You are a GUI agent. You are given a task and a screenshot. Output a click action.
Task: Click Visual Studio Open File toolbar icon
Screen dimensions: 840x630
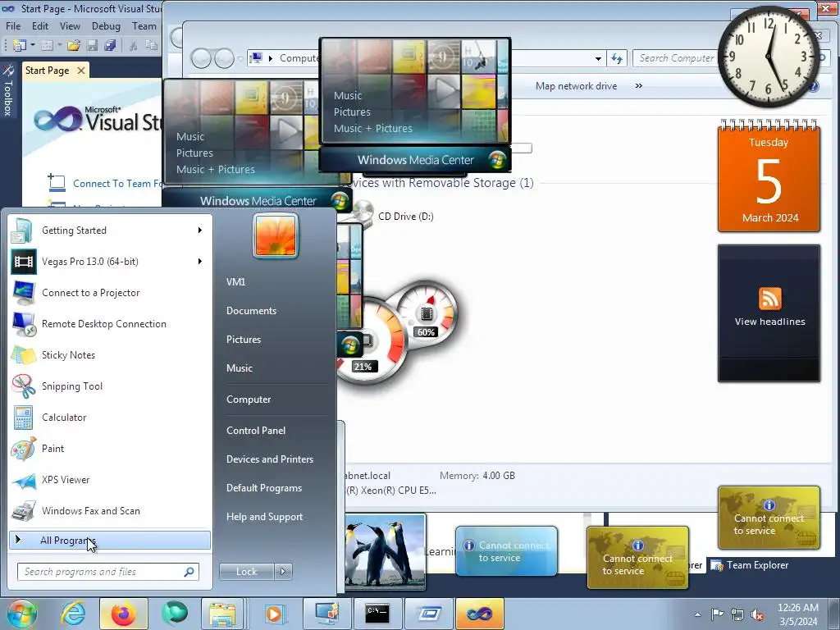(74, 46)
